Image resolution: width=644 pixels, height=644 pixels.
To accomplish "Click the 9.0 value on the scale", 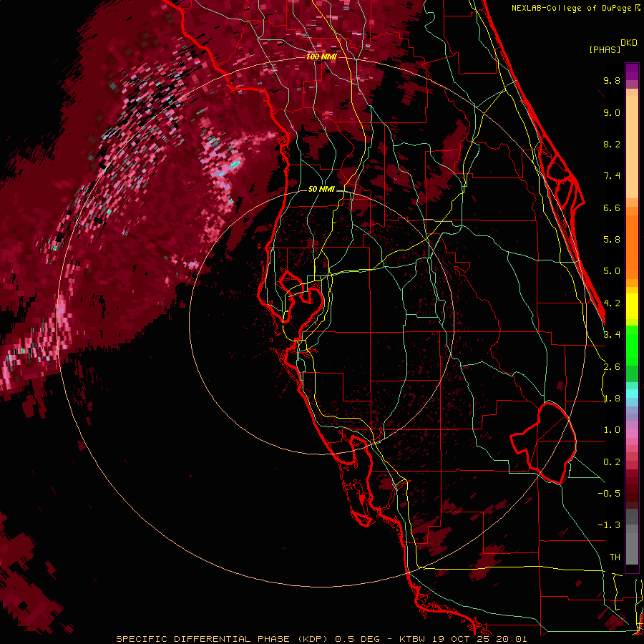I will point(612,112).
